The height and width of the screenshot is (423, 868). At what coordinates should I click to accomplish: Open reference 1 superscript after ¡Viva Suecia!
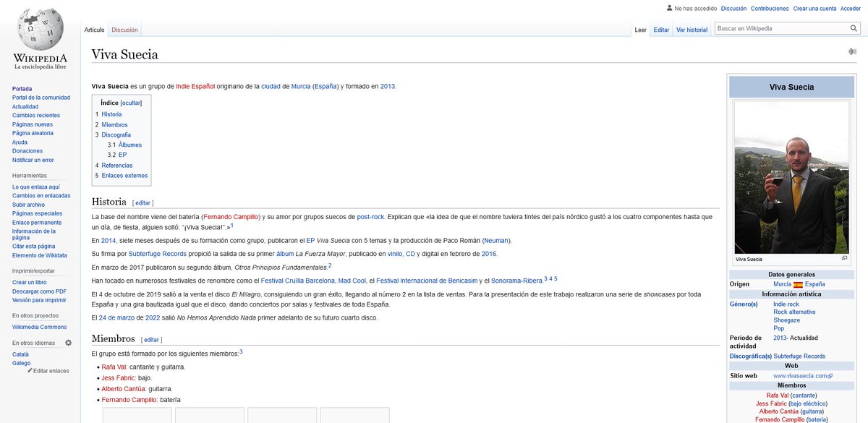[231, 225]
